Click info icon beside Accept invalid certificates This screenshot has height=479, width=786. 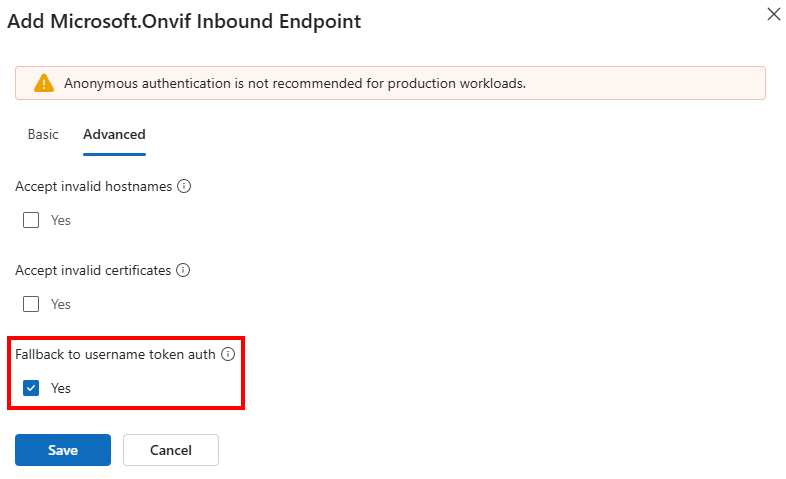[x=183, y=270]
